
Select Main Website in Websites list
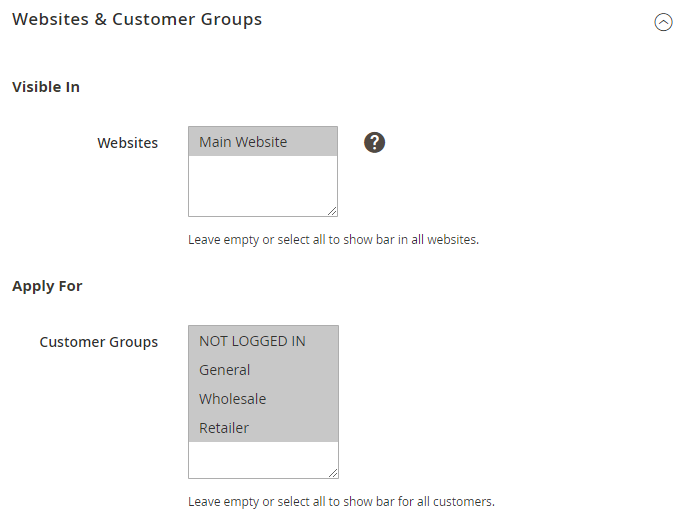pos(243,142)
